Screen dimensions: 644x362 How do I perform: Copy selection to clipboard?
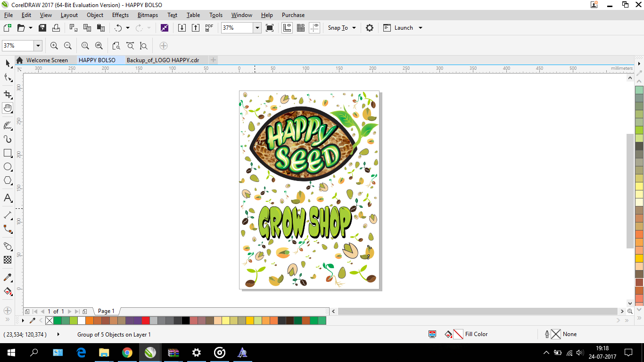coord(87,28)
